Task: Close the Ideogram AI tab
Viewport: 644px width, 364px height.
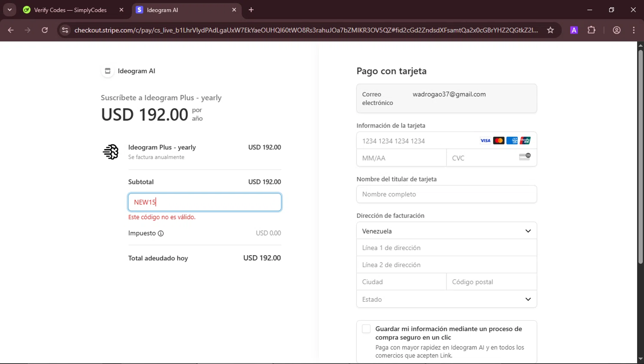Action: (234, 10)
